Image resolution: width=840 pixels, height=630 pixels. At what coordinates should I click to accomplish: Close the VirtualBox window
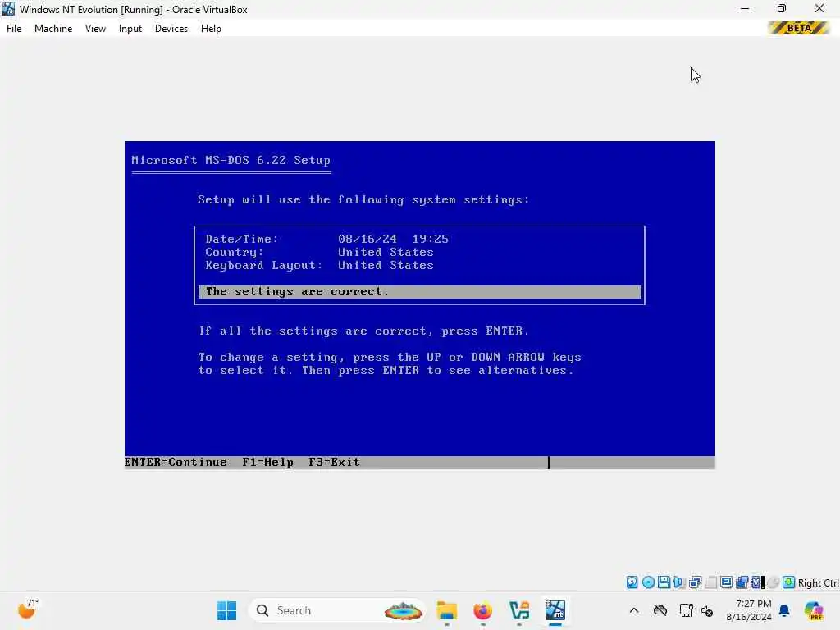point(819,9)
